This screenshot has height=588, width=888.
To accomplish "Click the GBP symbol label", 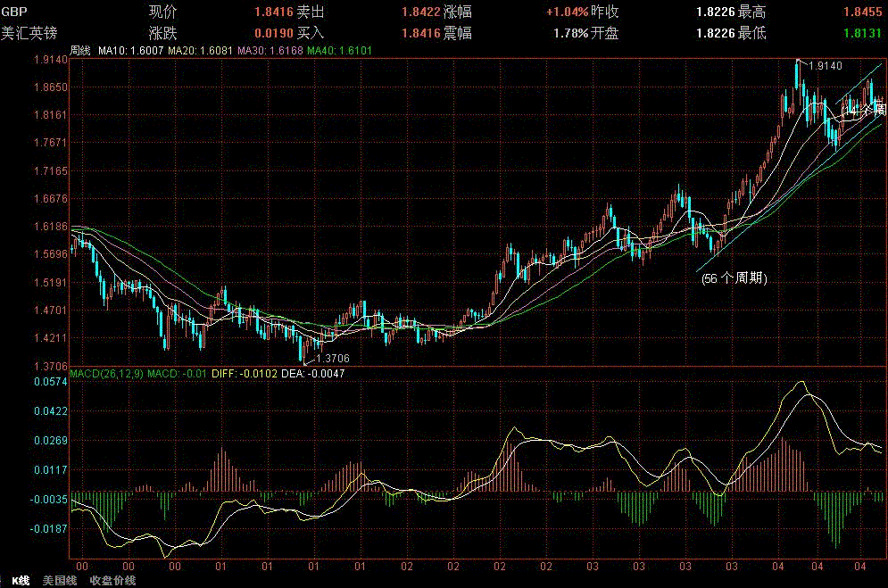I will tap(13, 11).
